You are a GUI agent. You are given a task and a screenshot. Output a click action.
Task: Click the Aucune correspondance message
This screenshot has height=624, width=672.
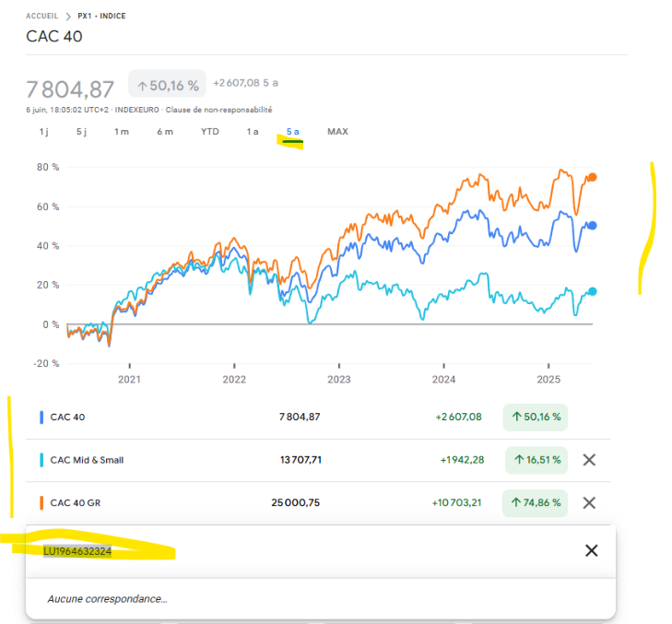107,599
